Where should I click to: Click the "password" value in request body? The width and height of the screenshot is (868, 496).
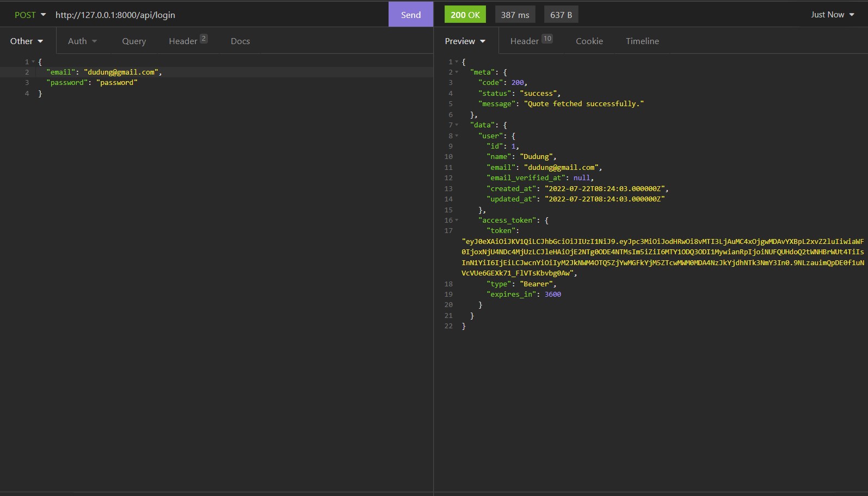116,83
